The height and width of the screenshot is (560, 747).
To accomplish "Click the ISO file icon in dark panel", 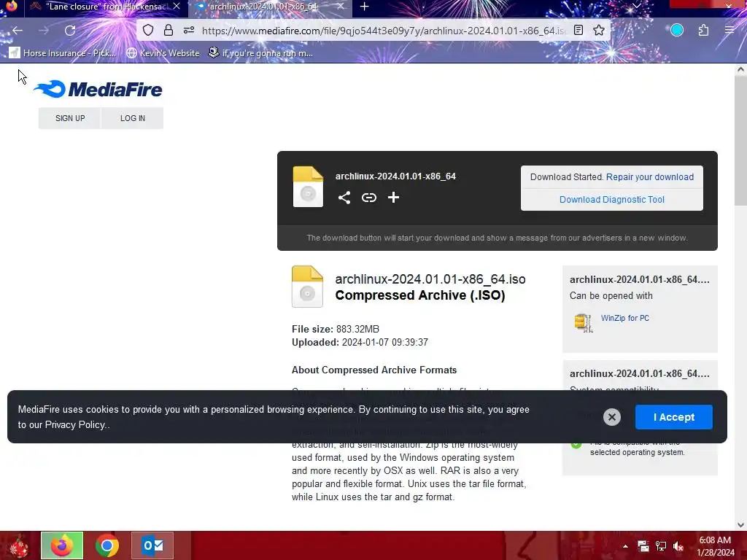I will tap(309, 187).
